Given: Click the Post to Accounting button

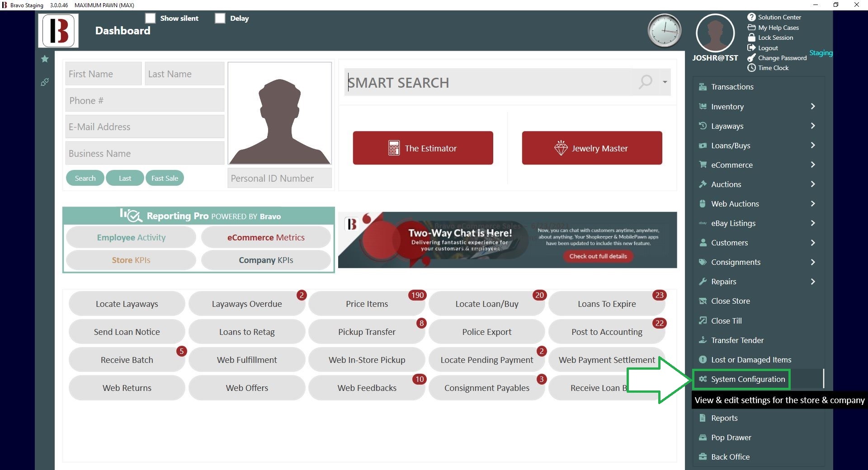Looking at the screenshot, I should [607, 332].
